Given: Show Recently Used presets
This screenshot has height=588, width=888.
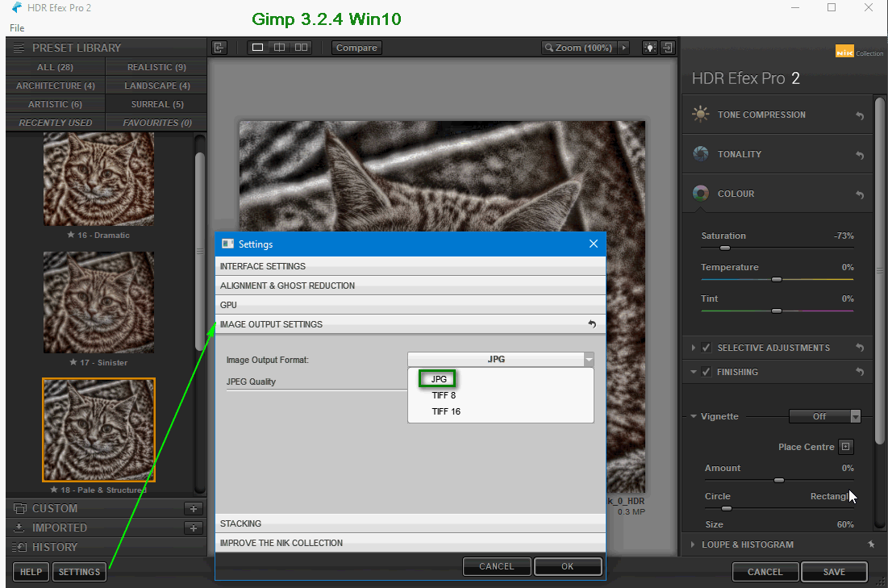Looking at the screenshot, I should [55, 123].
